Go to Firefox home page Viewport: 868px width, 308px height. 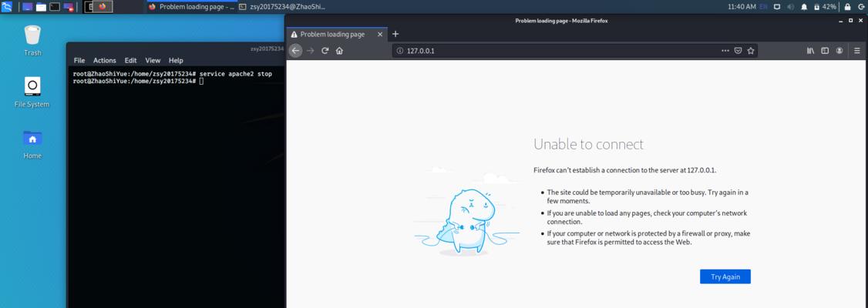[339, 50]
